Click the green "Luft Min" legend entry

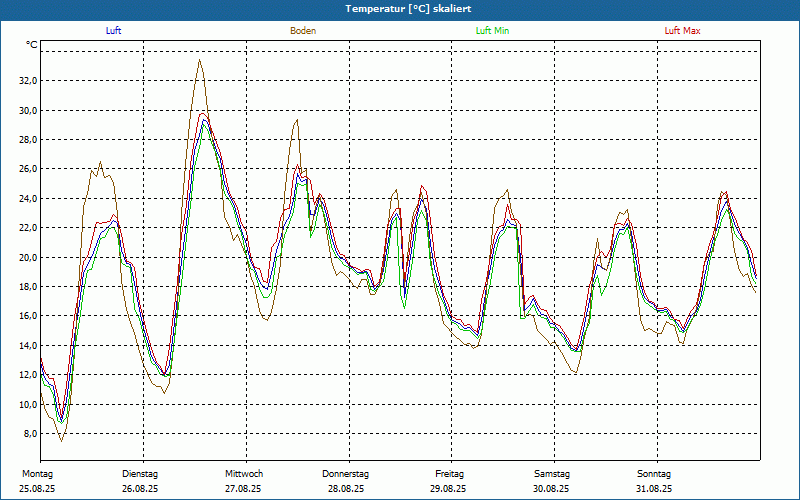[x=493, y=31]
